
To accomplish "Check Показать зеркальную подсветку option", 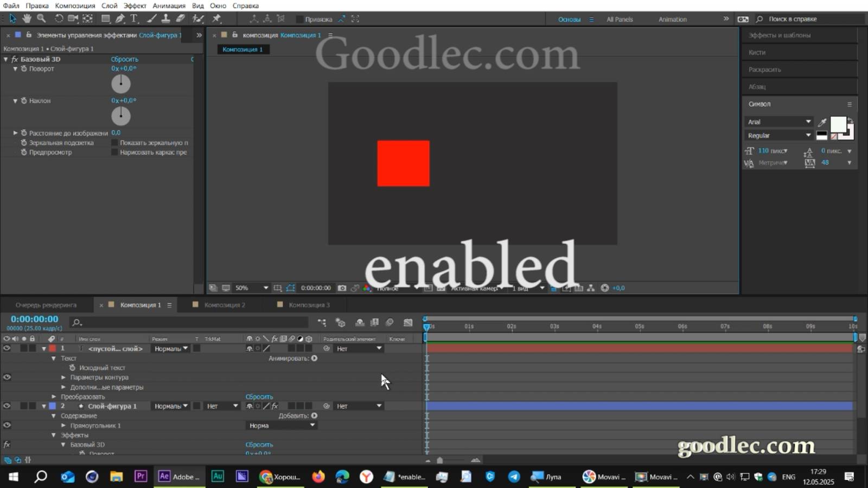I will pos(114,143).
